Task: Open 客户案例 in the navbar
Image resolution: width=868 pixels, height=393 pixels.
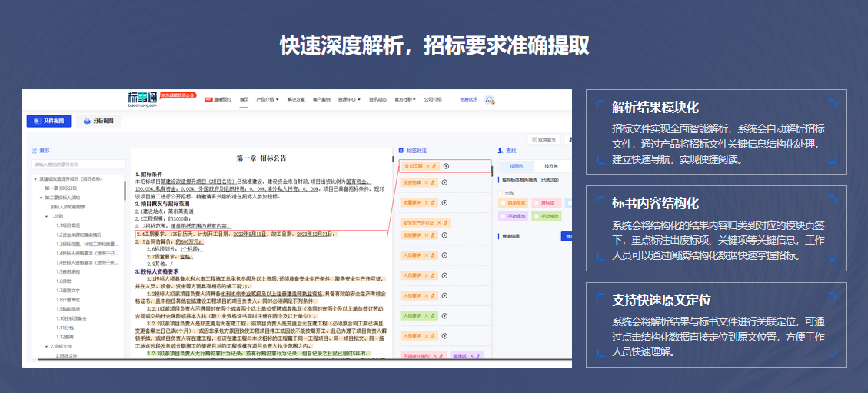Action: pos(321,100)
